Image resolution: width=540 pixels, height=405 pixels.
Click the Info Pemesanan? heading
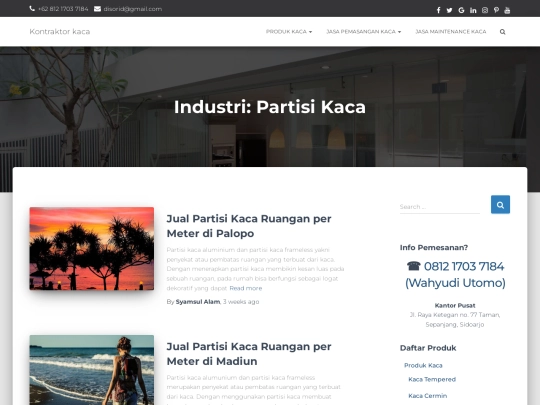[434, 248]
